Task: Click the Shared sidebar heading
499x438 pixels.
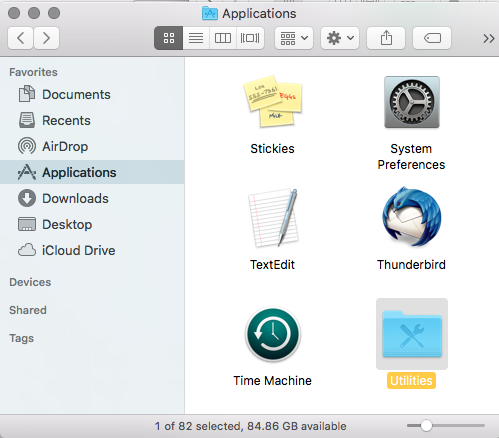Action: click(x=28, y=310)
